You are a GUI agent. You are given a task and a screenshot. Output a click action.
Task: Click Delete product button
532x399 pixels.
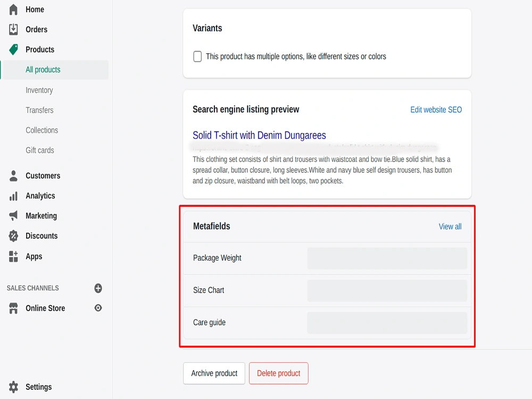coord(279,373)
